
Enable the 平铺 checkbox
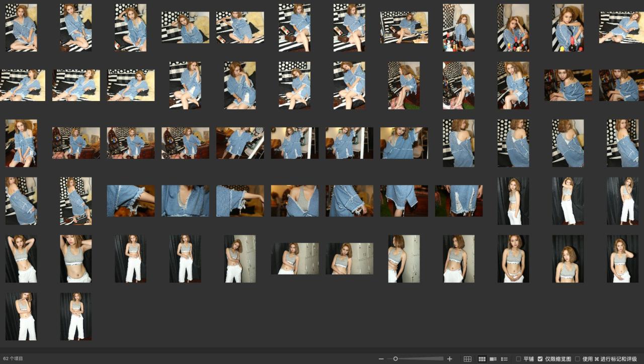[519, 359]
